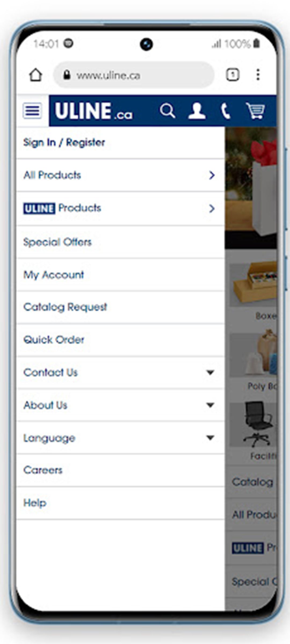Open the search magnifier icon
Viewport: 290px width, 644px height.
pyautogui.click(x=167, y=111)
